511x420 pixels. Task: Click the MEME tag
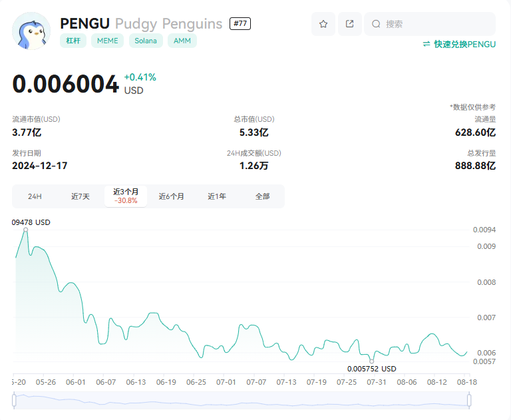point(108,41)
